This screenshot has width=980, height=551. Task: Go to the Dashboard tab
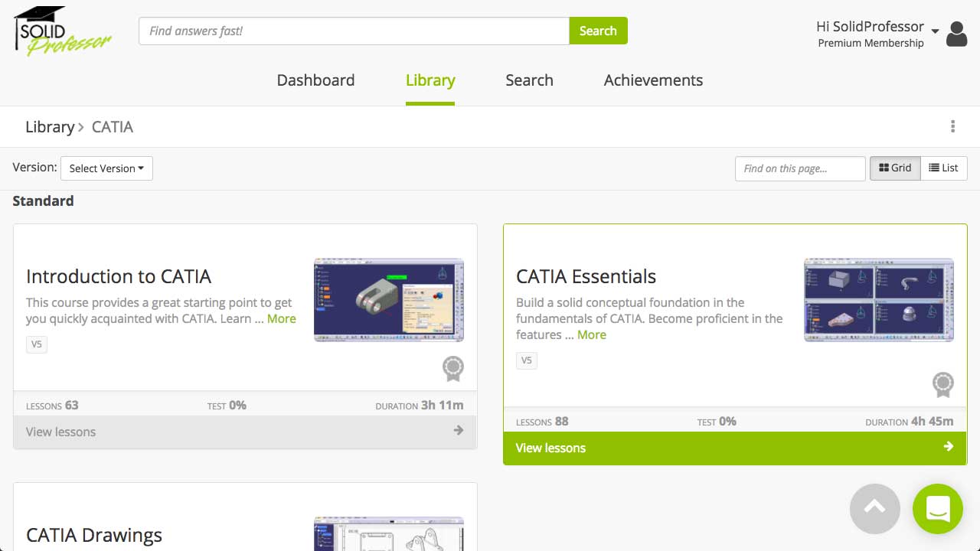[315, 80]
